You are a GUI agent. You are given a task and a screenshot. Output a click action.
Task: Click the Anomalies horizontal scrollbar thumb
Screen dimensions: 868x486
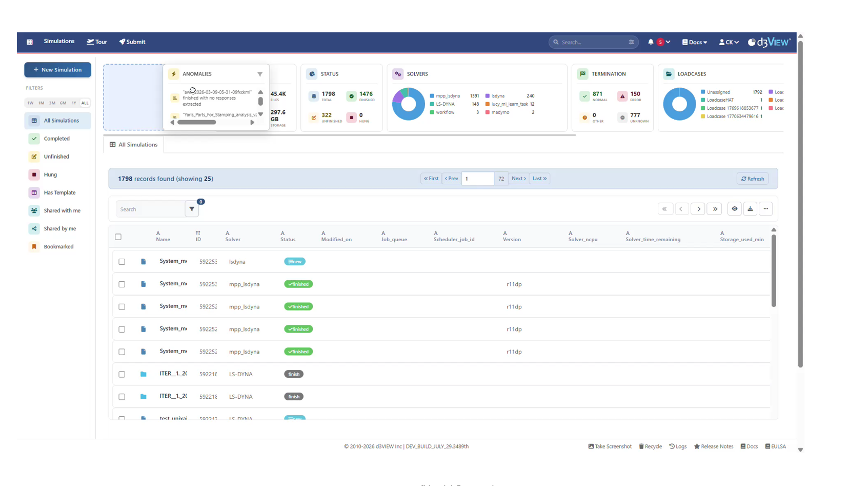(x=197, y=123)
